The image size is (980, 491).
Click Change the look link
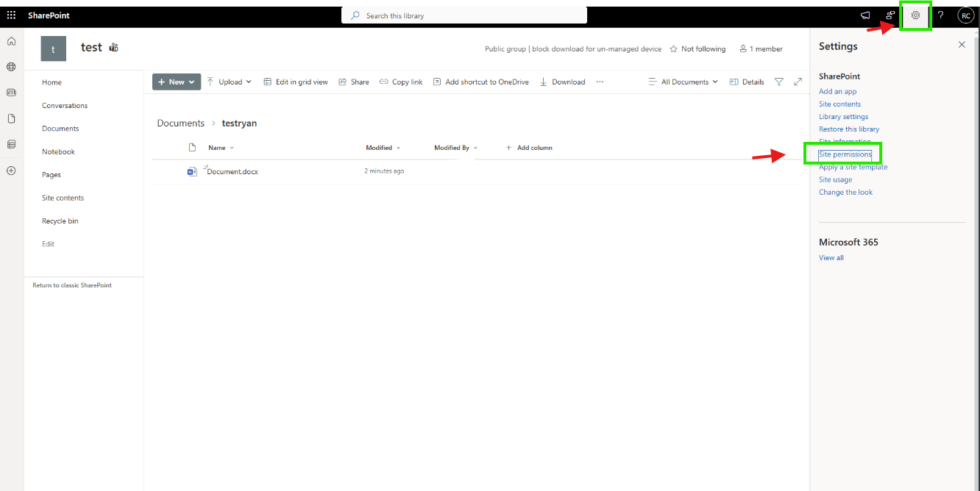click(845, 193)
